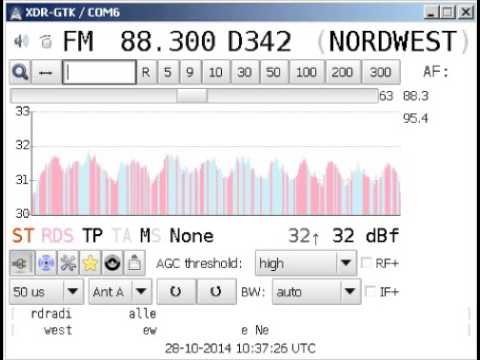Image resolution: width=480 pixels, height=360 pixels.
Task: Click the clipboard icon button
Action: pos(134,263)
